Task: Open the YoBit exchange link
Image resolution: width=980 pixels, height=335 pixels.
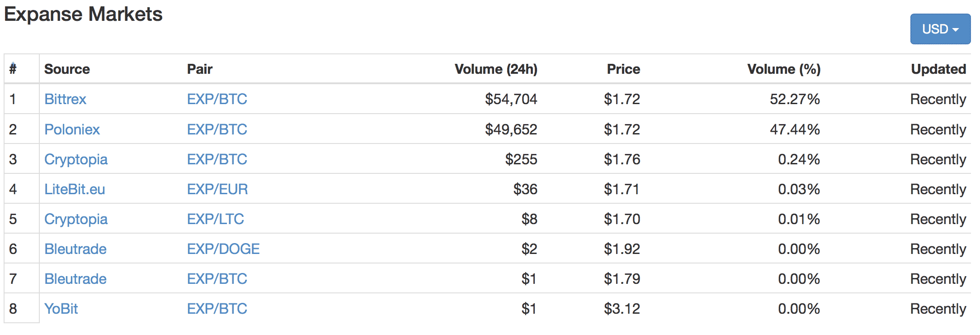Action: [61, 309]
